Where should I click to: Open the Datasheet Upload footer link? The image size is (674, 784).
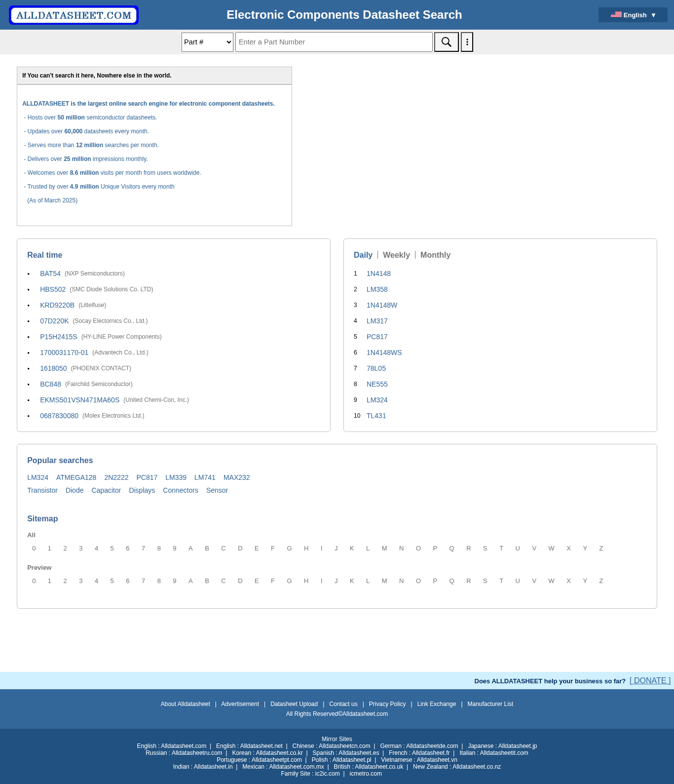[294, 704]
